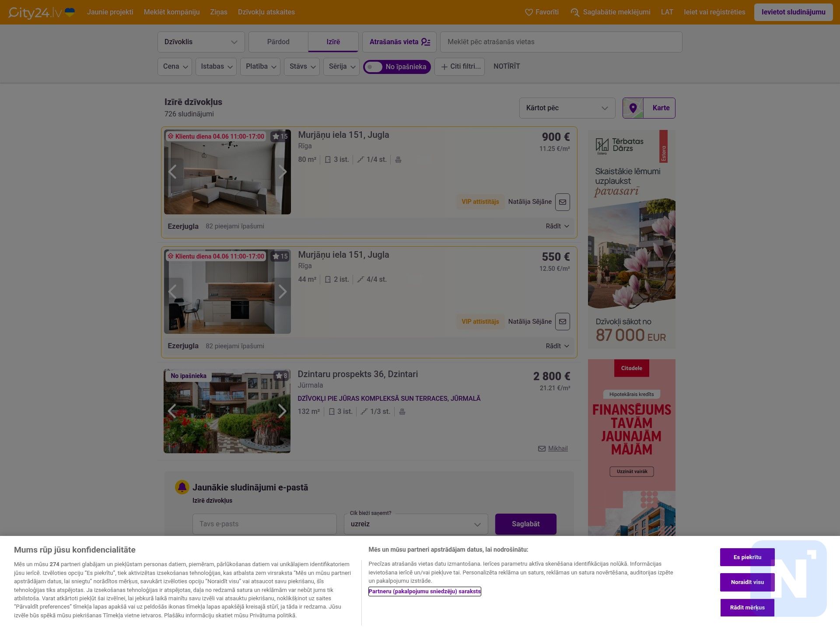Click the saved searches magnifier icon
The image size is (840, 630).
575,12
